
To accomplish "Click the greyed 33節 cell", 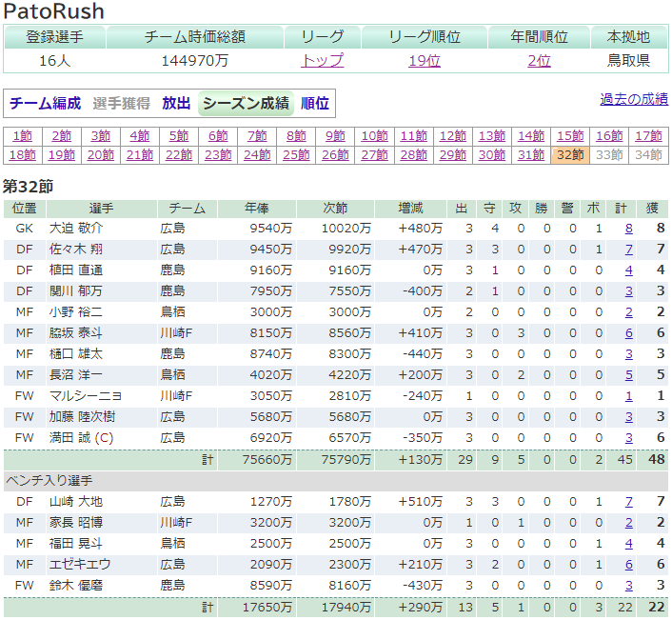I will click(609, 155).
